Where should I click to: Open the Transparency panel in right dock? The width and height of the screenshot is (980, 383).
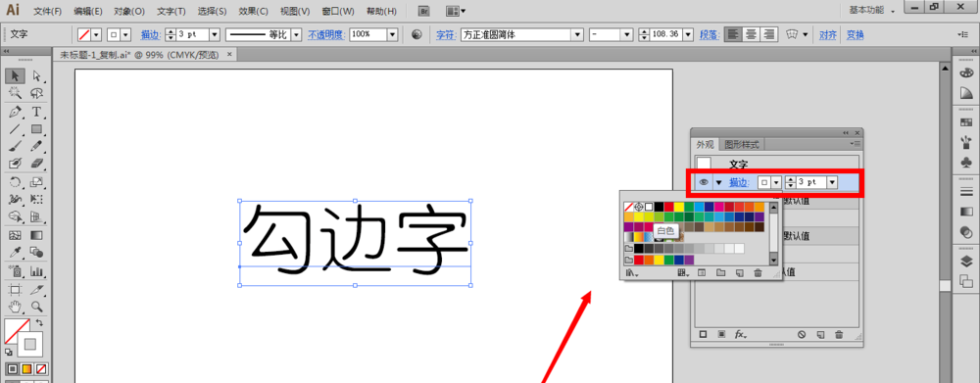pyautogui.click(x=966, y=232)
